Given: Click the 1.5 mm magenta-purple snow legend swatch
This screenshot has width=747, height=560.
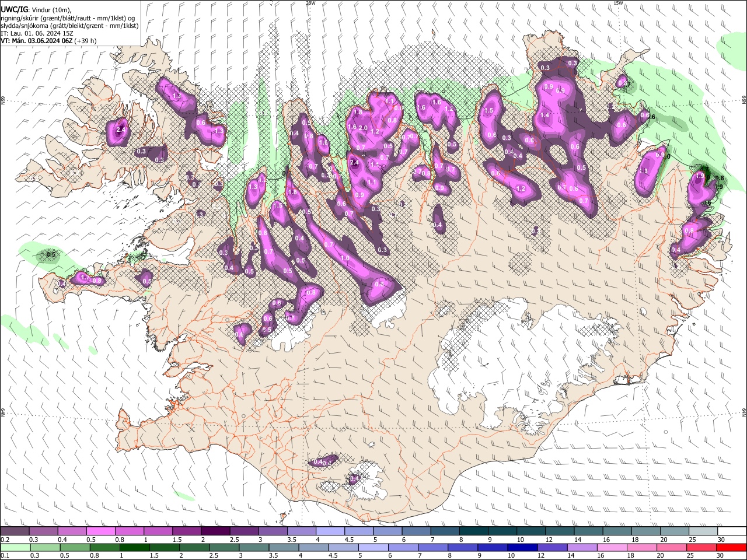Looking at the screenshot, I should 187,531.
